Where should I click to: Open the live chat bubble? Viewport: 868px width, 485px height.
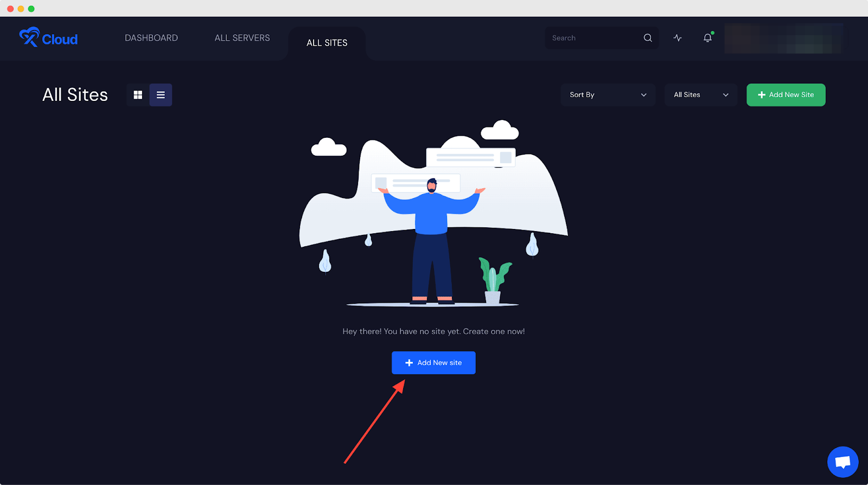pyautogui.click(x=843, y=462)
